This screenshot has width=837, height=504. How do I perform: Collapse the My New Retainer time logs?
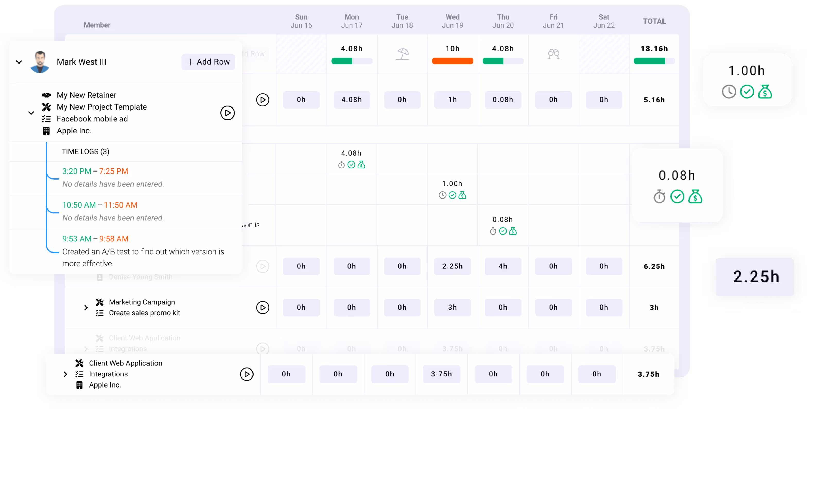31,113
